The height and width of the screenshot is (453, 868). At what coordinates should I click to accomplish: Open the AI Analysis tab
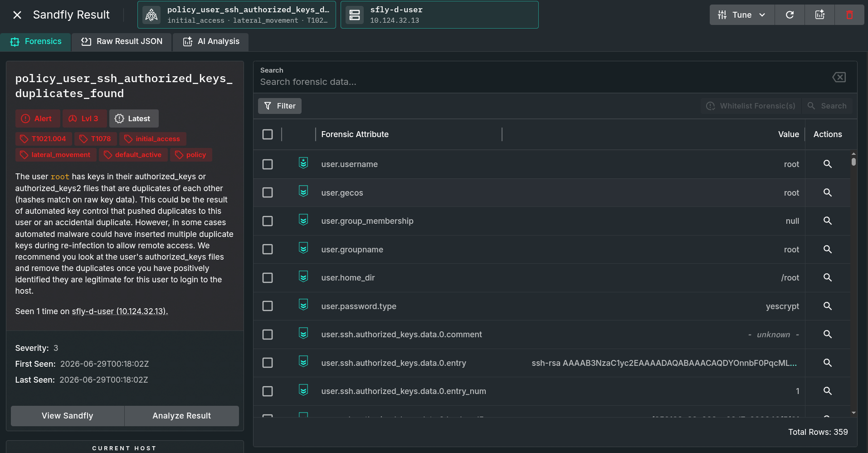click(x=210, y=42)
